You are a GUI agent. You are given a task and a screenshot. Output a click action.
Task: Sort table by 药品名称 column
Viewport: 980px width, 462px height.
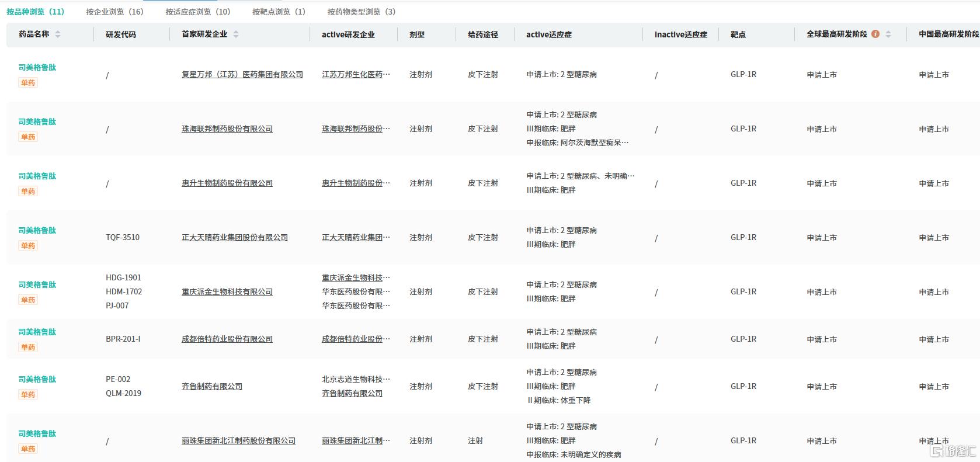[x=57, y=34]
